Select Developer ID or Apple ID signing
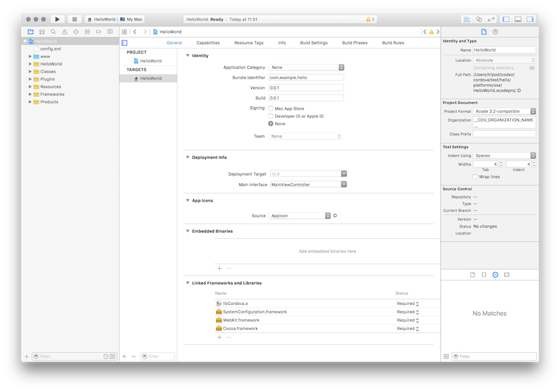Screen dimensions: 560x392 (x=271, y=116)
